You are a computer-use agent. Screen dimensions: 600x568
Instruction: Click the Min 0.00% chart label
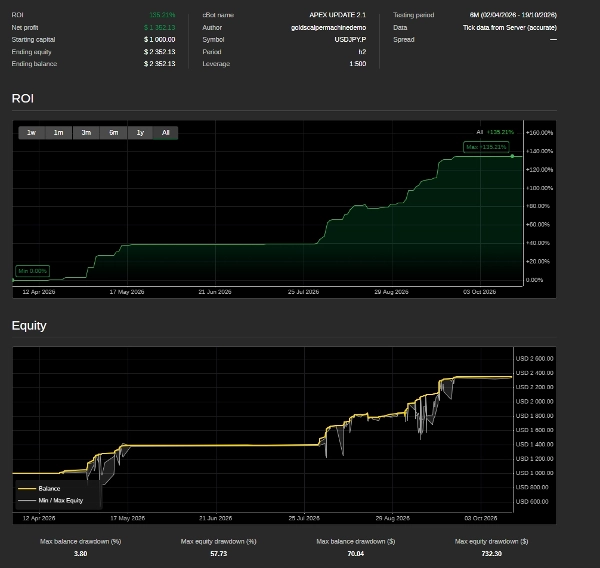(x=33, y=271)
